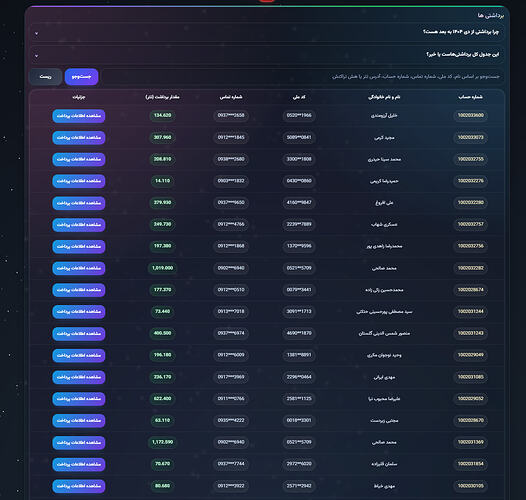Show payment info for the 70.670 row
This screenshot has height=500, width=526.
[x=79, y=464]
